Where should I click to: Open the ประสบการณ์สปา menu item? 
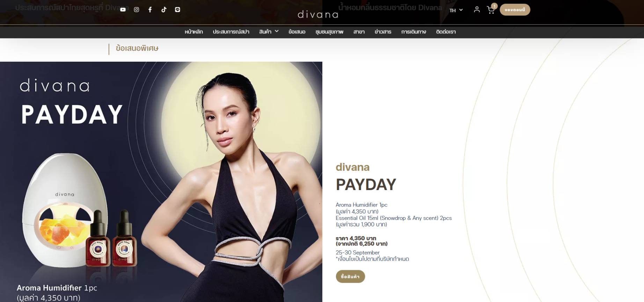(231, 32)
